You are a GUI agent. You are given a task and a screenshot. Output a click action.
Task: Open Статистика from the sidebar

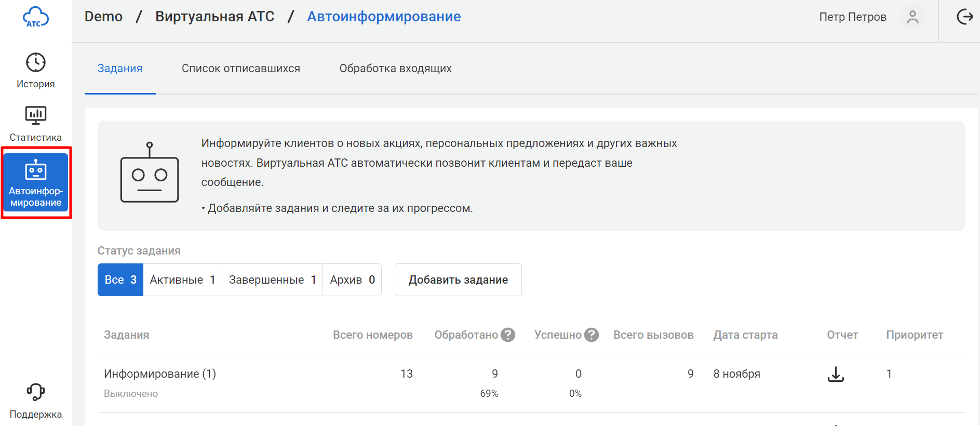point(35,124)
